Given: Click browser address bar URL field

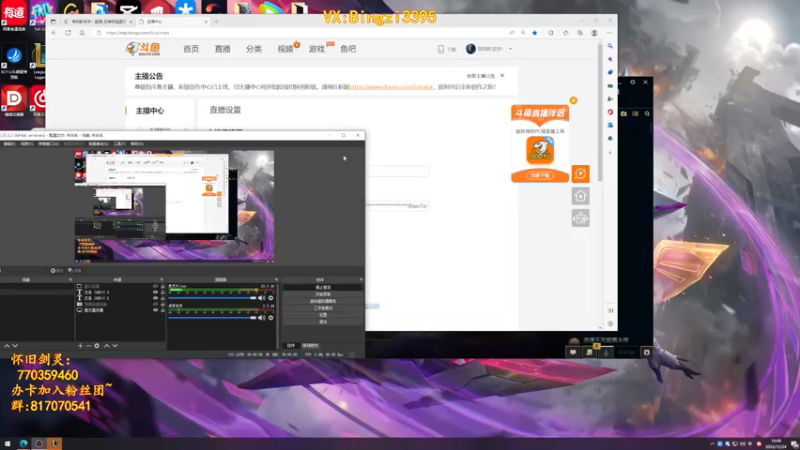Looking at the screenshot, I should tap(304, 33).
